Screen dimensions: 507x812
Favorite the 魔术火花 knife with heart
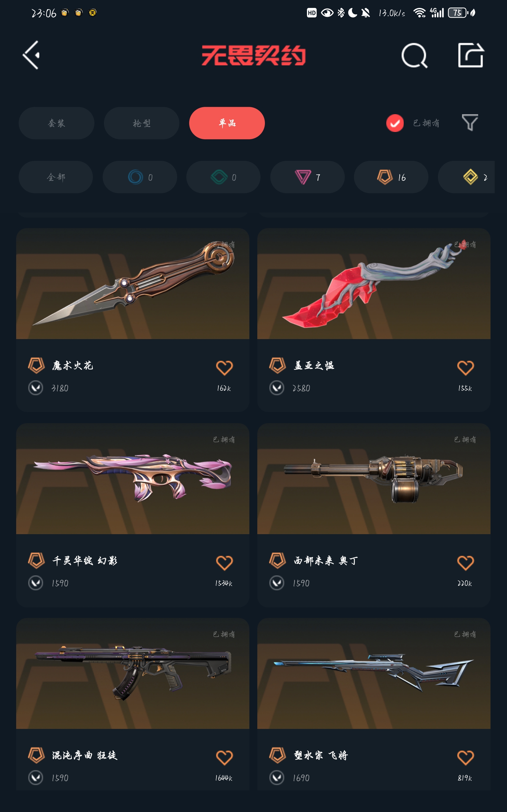(224, 368)
